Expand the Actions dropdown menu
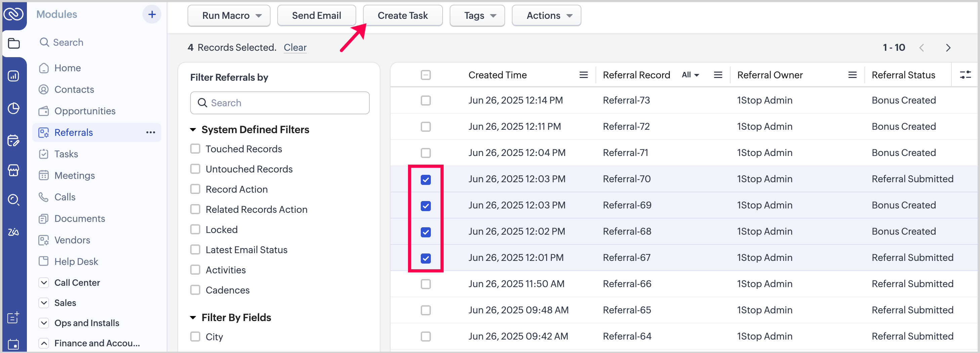 (x=546, y=15)
